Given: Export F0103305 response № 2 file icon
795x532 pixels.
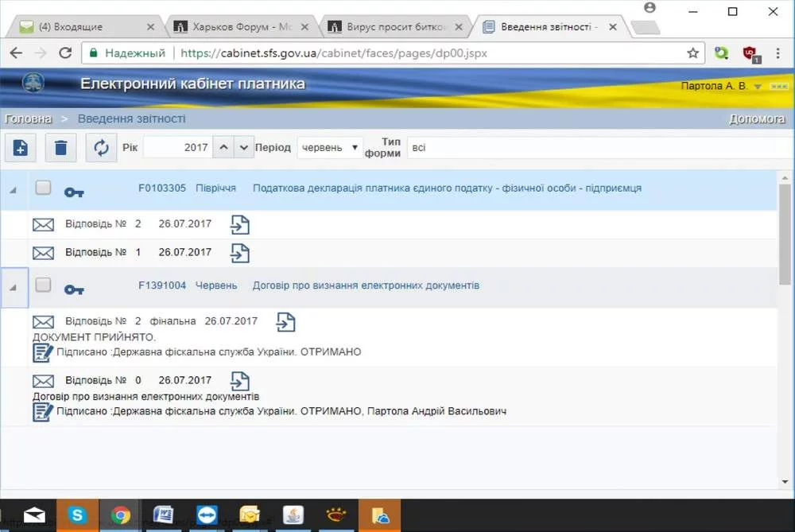Looking at the screenshot, I should [240, 225].
